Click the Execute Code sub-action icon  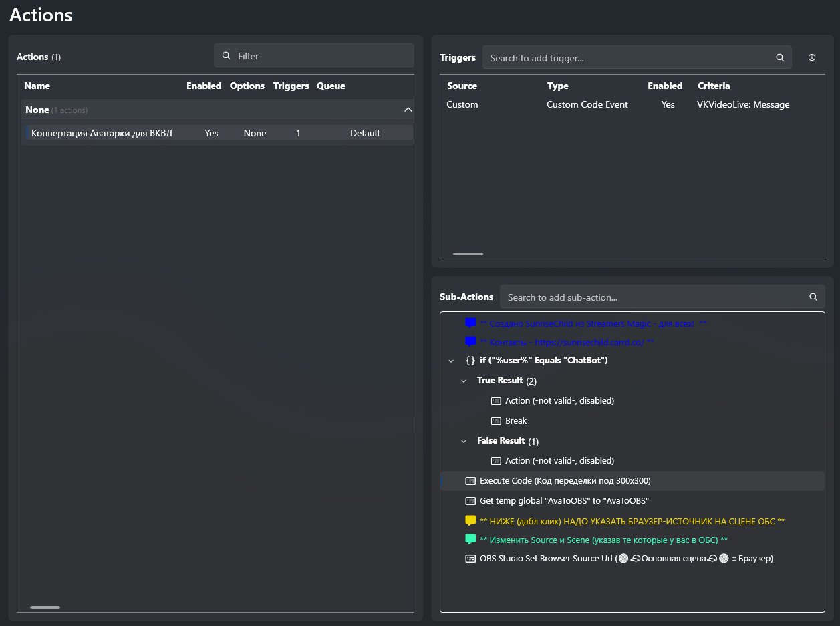[x=470, y=481]
